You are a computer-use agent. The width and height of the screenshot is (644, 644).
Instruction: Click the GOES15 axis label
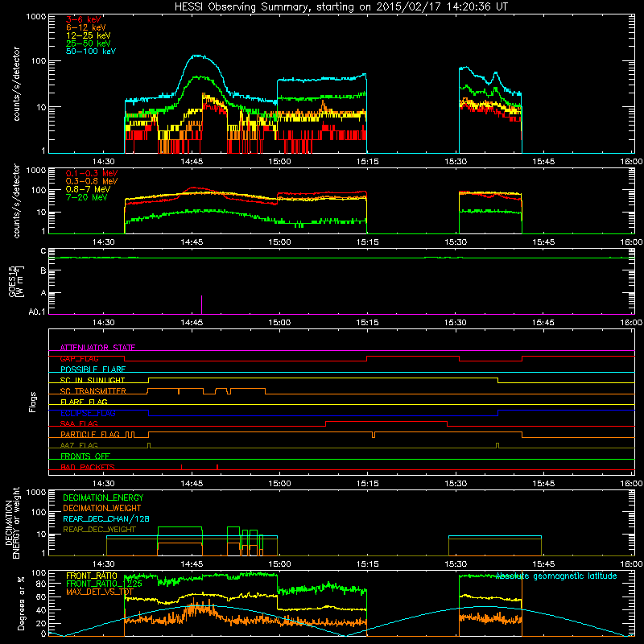(16, 281)
